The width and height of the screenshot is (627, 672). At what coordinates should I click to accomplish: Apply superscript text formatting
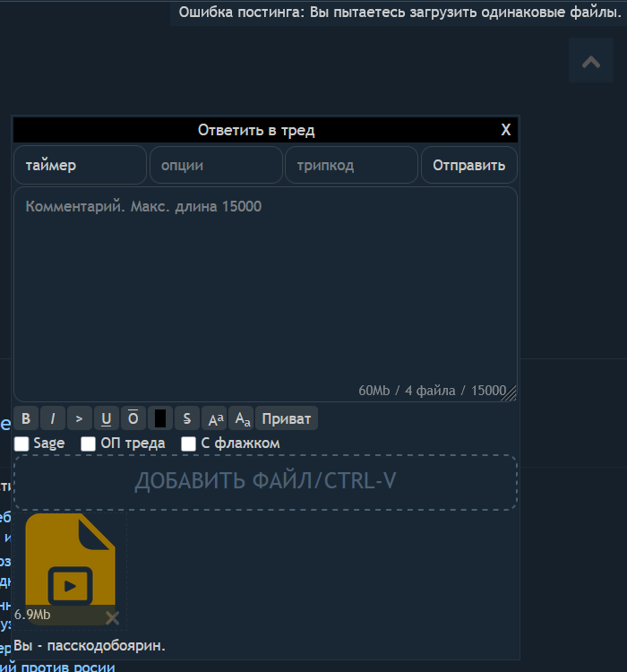[214, 418]
